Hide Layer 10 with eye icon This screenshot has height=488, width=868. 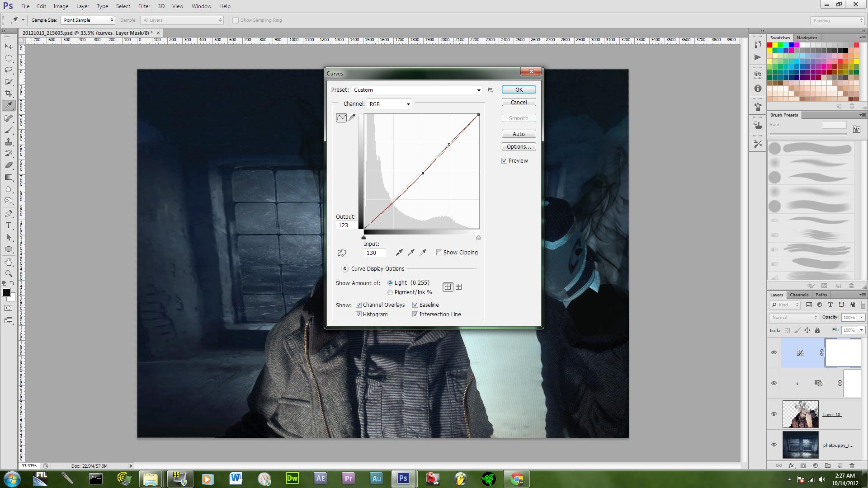pyautogui.click(x=774, y=414)
